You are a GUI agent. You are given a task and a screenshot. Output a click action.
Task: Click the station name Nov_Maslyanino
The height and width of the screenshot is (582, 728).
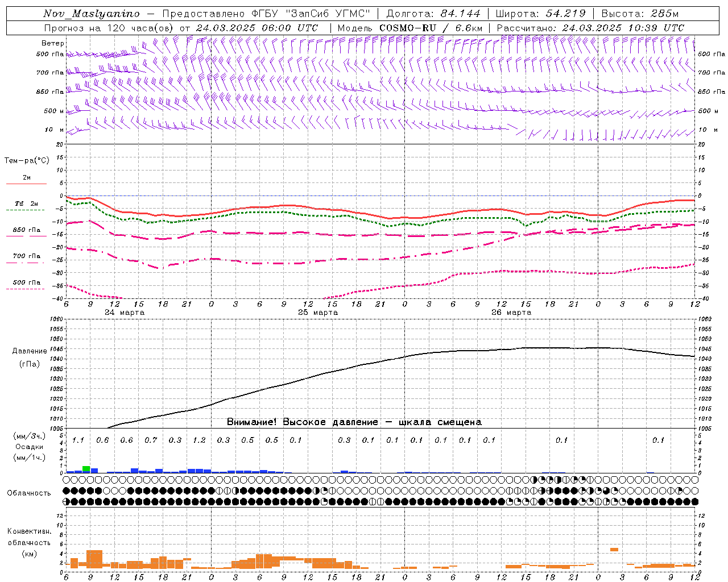click(92, 14)
